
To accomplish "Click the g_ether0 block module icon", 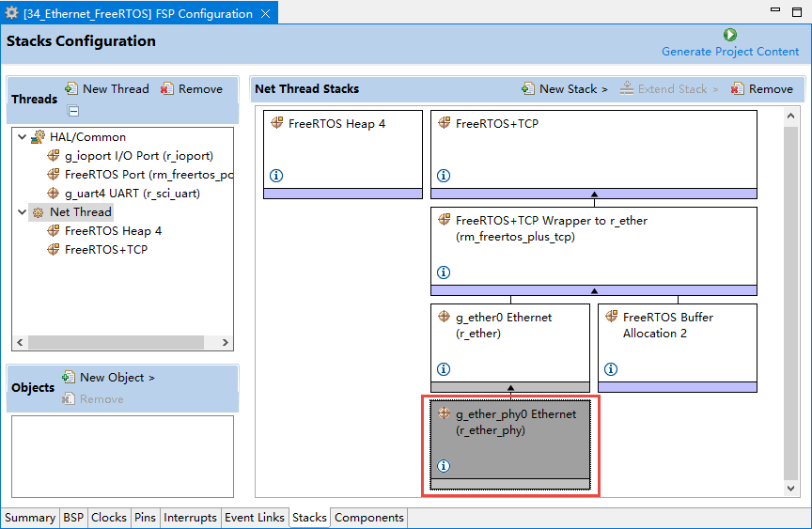I will click(x=445, y=317).
